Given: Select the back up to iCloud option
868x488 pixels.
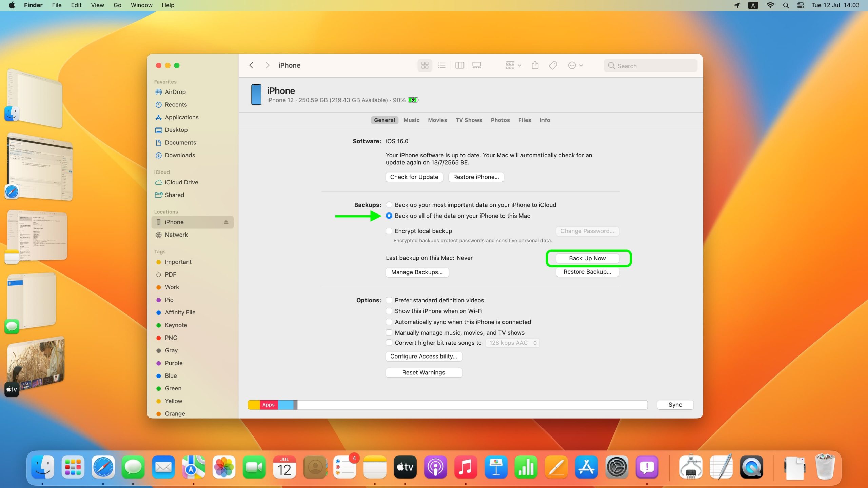Looking at the screenshot, I should (389, 205).
